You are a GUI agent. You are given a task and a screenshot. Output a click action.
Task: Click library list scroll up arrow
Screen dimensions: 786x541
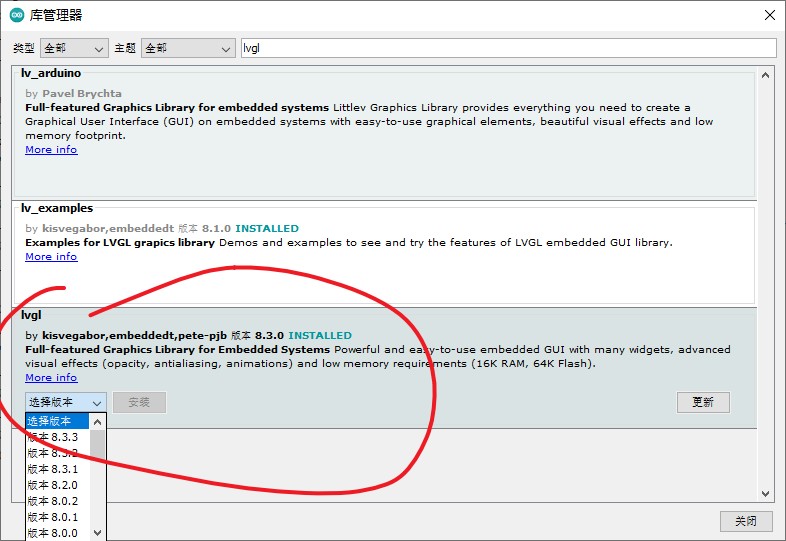(x=765, y=75)
